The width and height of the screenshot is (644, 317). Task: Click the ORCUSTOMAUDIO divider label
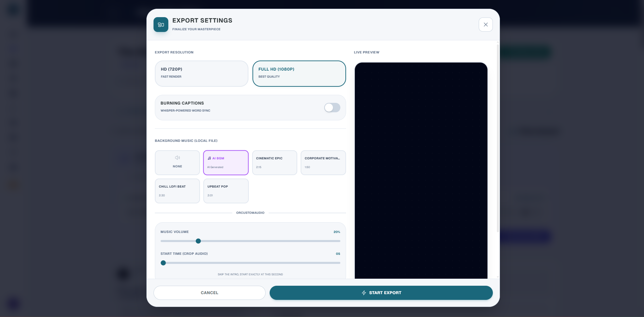pos(250,213)
